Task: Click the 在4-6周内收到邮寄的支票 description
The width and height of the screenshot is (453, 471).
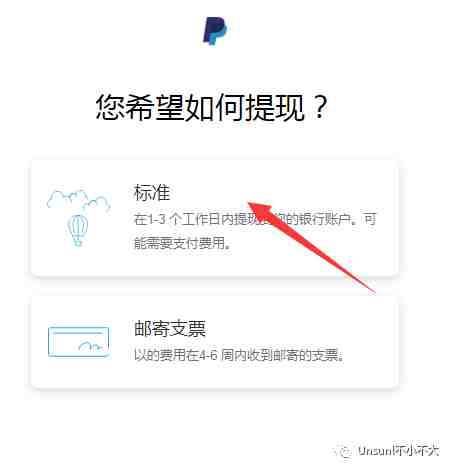Action: pos(239,355)
